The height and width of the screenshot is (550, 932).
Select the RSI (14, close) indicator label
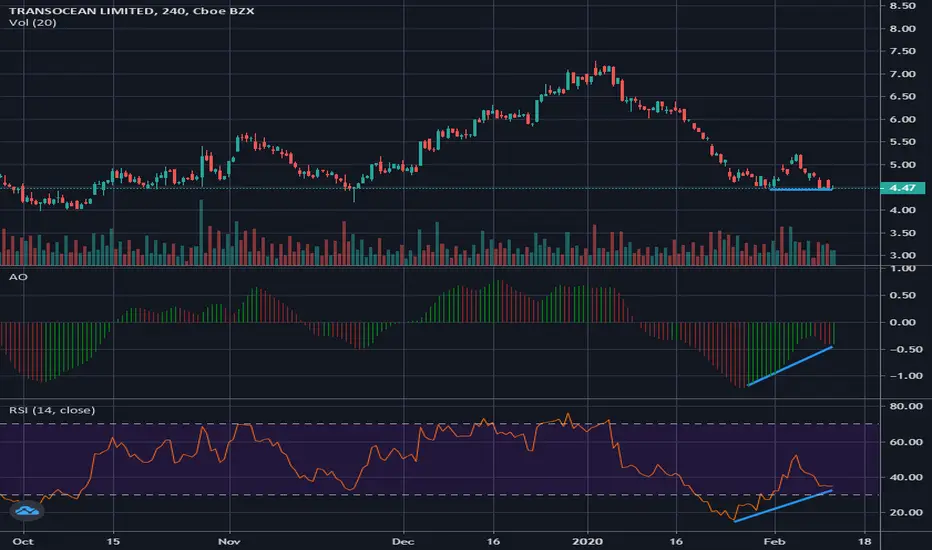pos(52,410)
